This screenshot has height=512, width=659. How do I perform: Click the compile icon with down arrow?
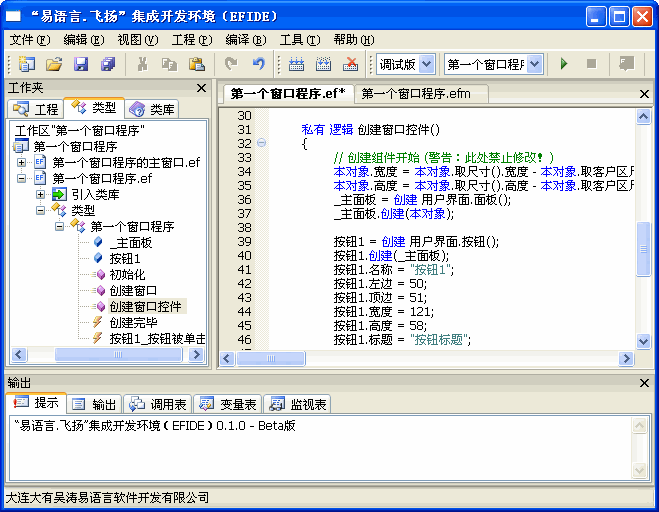point(296,64)
